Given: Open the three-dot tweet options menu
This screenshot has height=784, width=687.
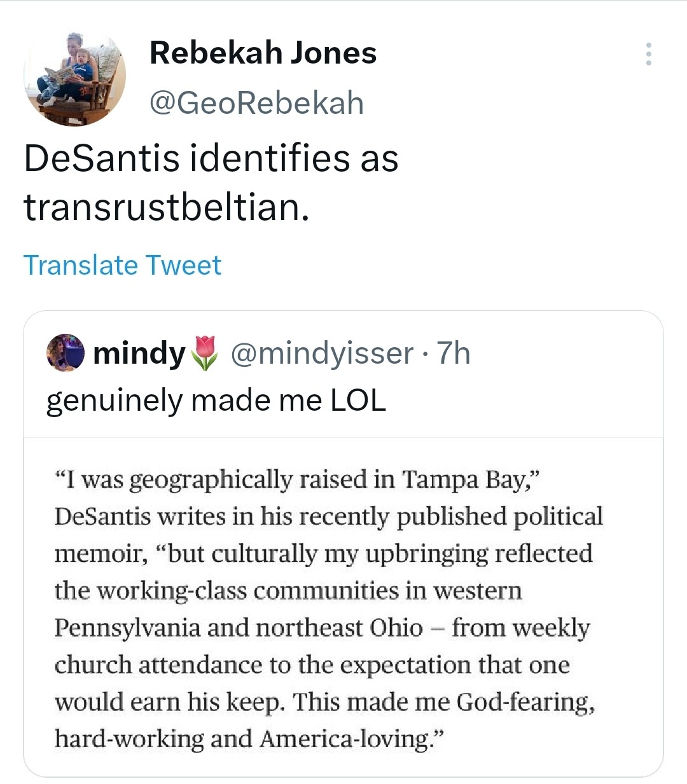Looking at the screenshot, I should coord(648,54).
